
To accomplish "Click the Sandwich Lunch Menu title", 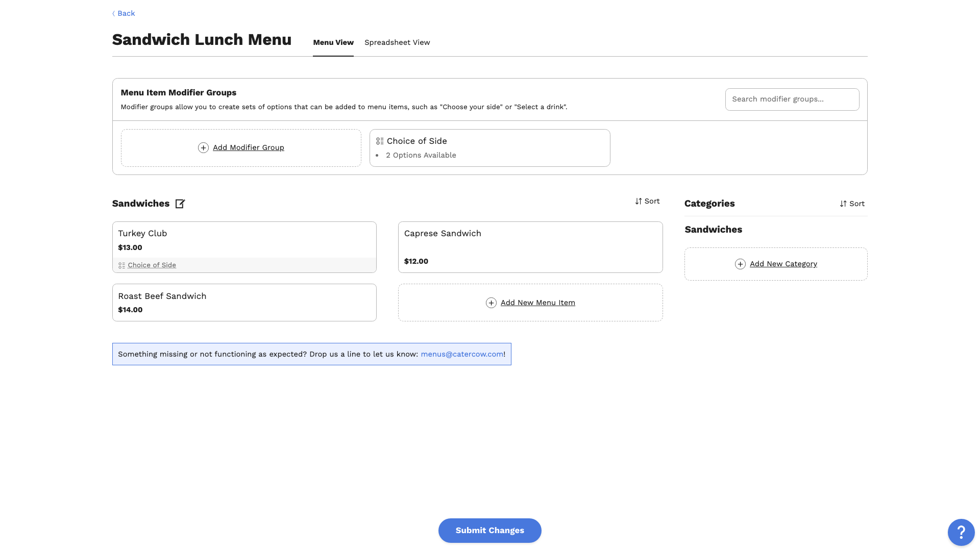I will 202,39.
